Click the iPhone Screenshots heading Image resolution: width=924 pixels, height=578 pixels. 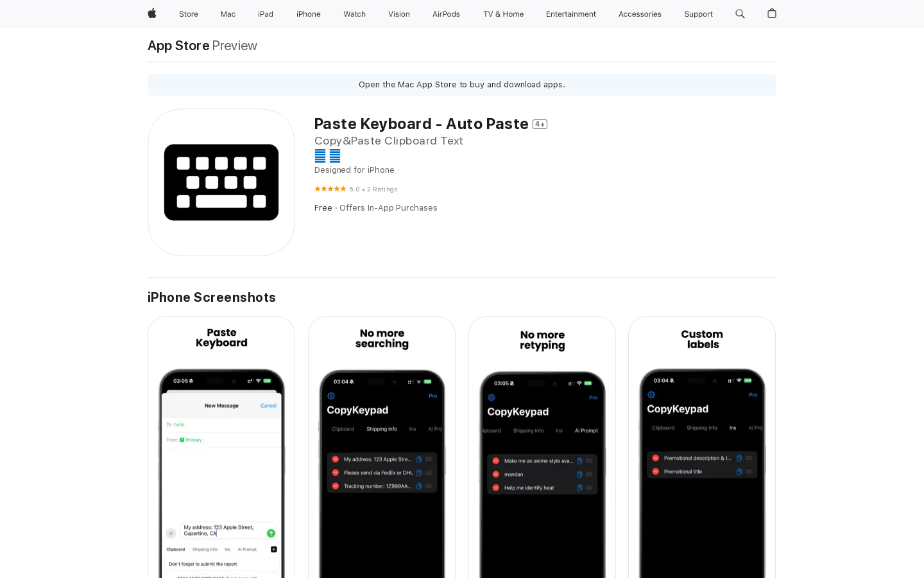tap(212, 297)
